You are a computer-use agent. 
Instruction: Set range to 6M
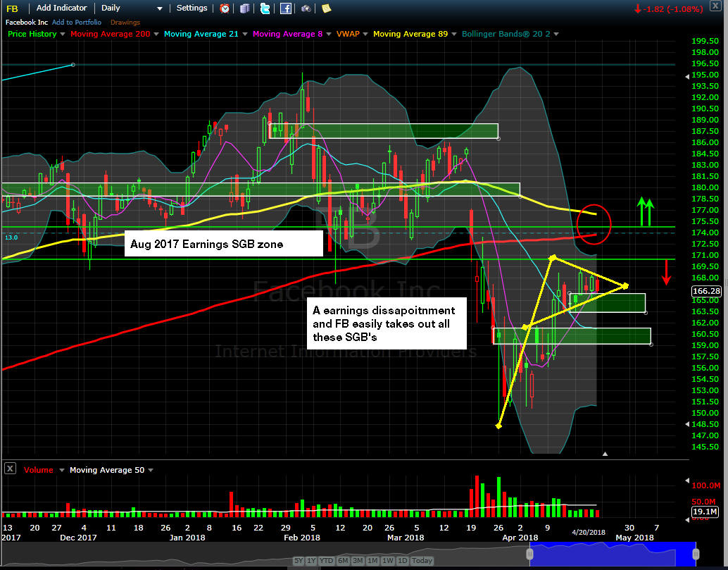343,561
